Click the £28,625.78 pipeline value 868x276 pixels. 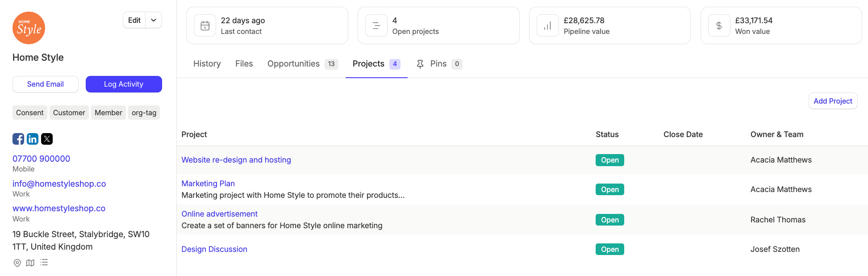pyautogui.click(x=584, y=21)
